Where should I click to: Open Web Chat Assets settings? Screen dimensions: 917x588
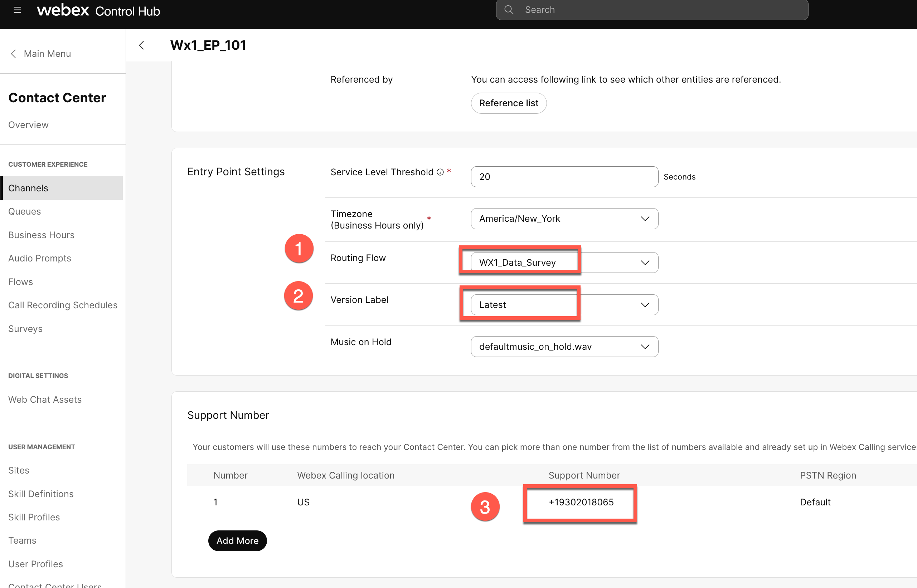point(45,400)
